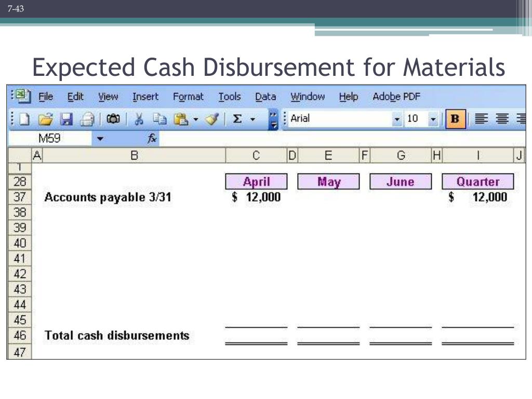Select row 38 header

point(20,212)
